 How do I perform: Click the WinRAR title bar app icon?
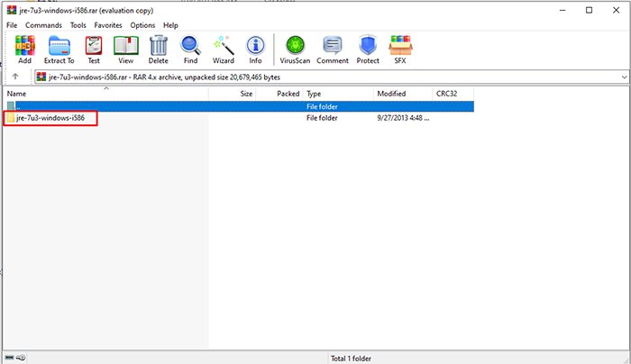pyautogui.click(x=12, y=10)
